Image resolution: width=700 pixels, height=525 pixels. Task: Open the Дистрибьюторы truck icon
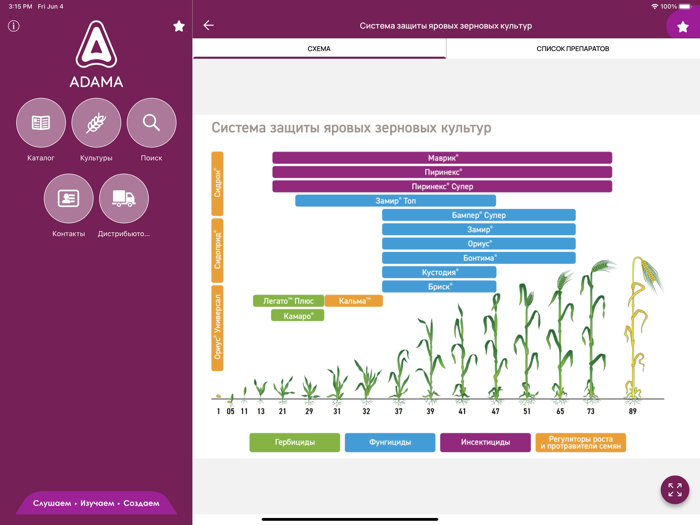(x=124, y=199)
